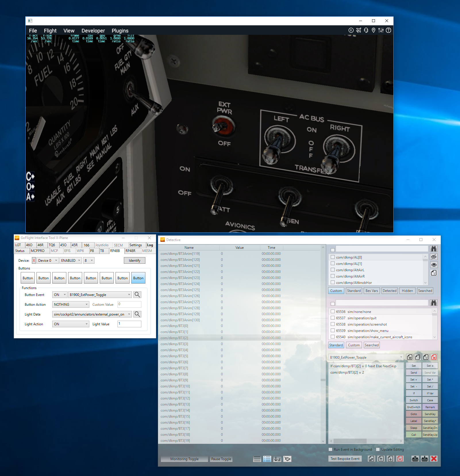Open the Plugins menu in X-Plane

tap(120, 30)
